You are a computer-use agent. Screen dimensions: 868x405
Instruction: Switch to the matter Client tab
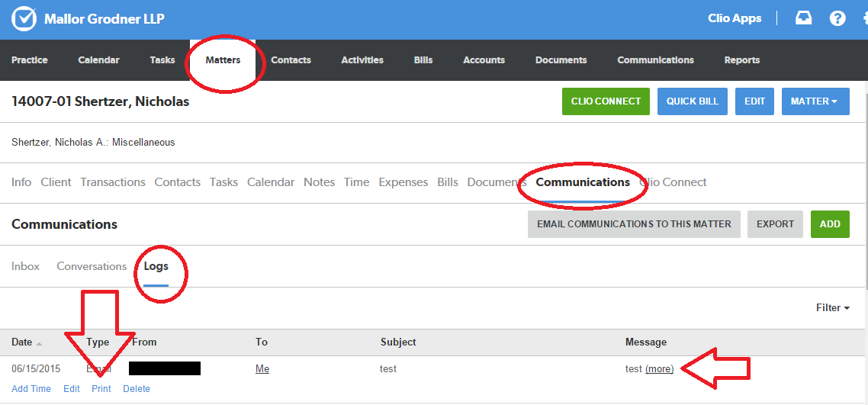click(56, 182)
